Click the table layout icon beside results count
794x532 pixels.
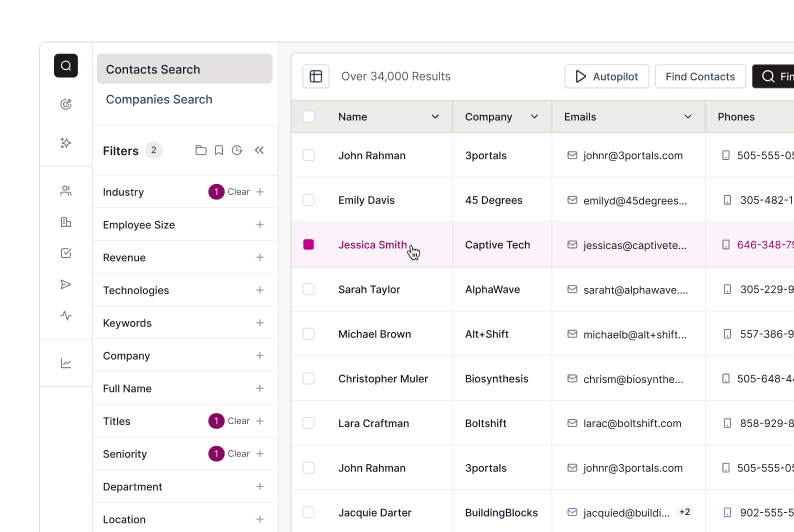316,76
